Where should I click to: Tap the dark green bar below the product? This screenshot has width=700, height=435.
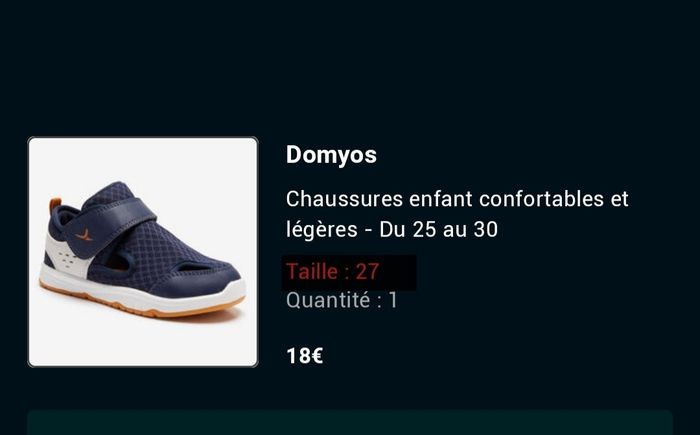pyautogui.click(x=350, y=422)
